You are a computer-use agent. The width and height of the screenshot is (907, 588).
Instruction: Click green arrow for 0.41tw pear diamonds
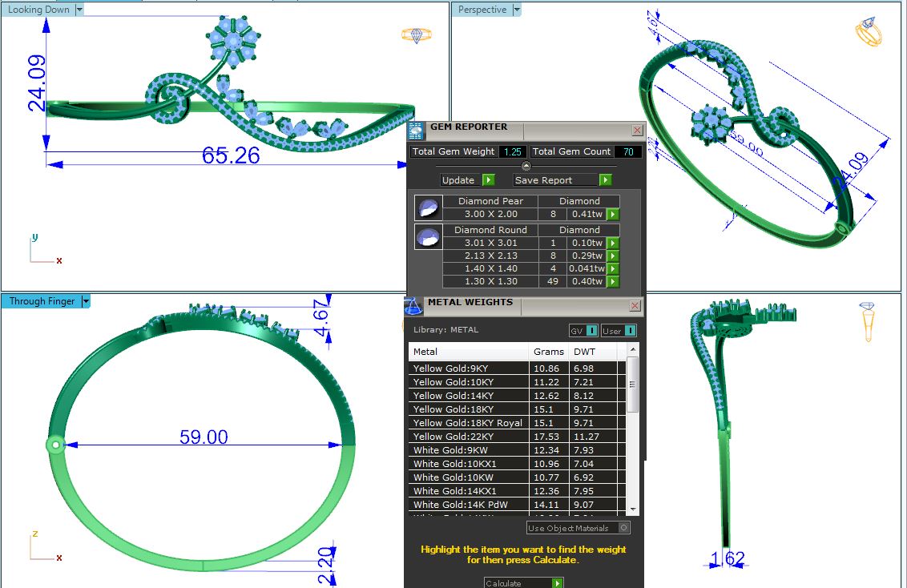pos(613,215)
